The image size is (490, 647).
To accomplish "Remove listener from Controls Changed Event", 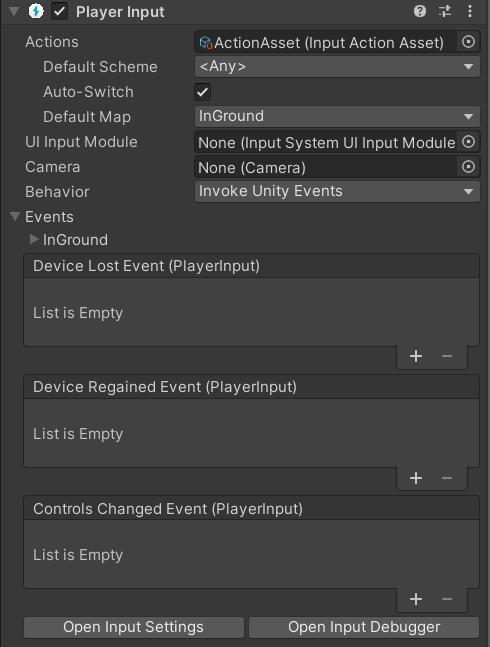I will click(447, 599).
